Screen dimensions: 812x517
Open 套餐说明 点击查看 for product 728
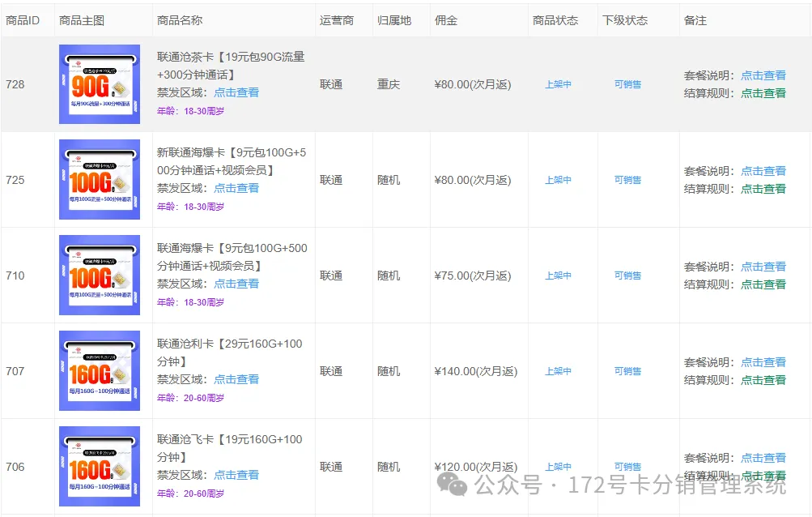pos(762,75)
